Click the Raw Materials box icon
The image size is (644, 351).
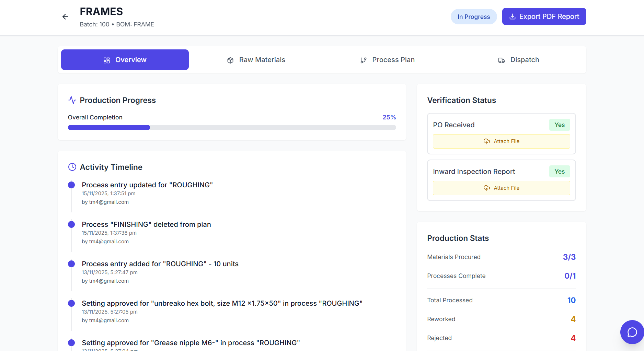[230, 60]
